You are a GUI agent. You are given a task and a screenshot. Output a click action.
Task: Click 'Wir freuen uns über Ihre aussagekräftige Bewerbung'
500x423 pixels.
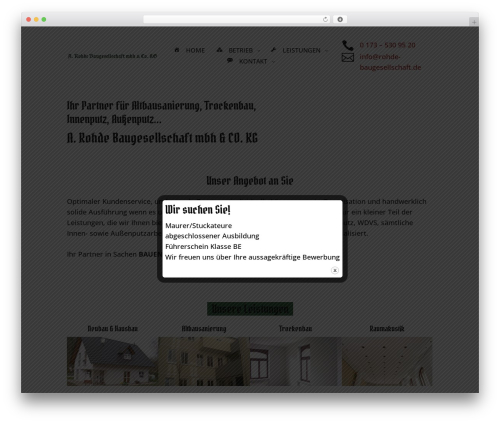252,257
